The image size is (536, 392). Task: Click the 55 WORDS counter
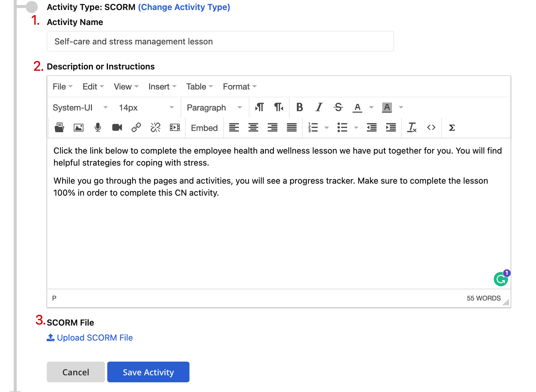click(484, 298)
